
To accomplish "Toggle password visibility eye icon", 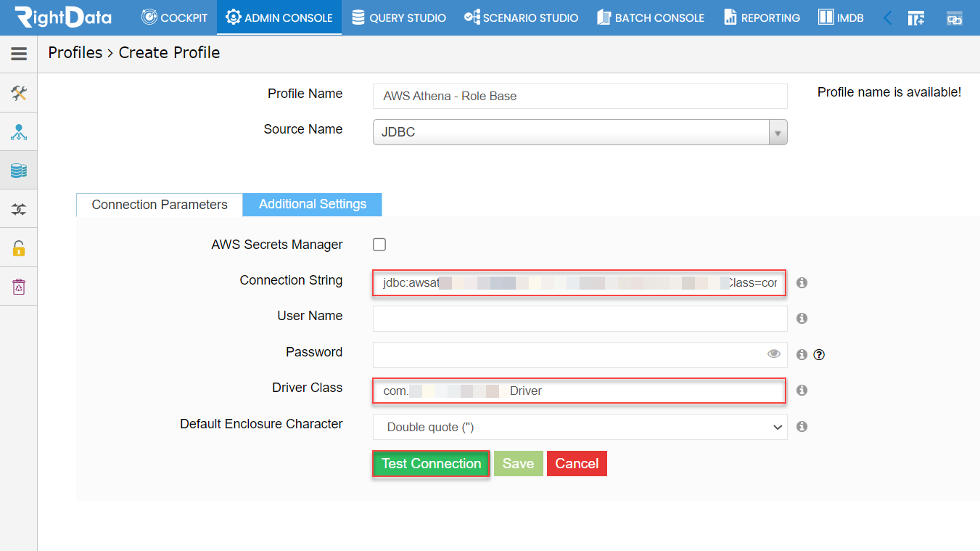I will (x=774, y=354).
